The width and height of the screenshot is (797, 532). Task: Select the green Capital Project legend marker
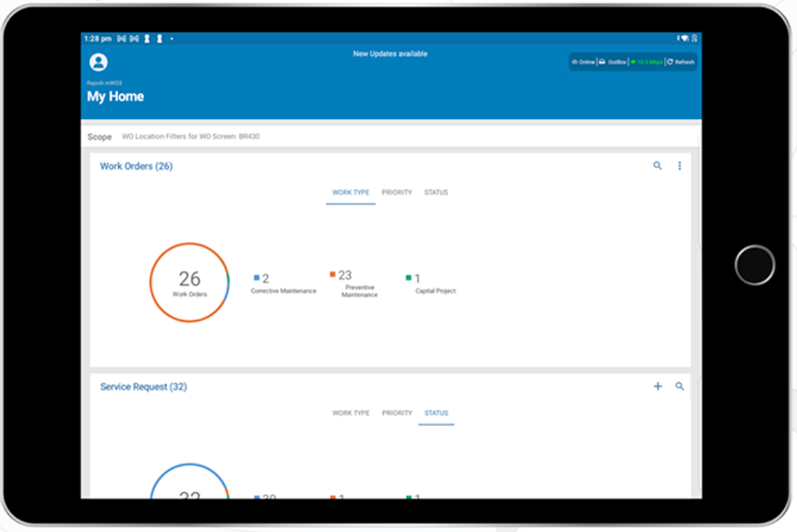coord(408,277)
